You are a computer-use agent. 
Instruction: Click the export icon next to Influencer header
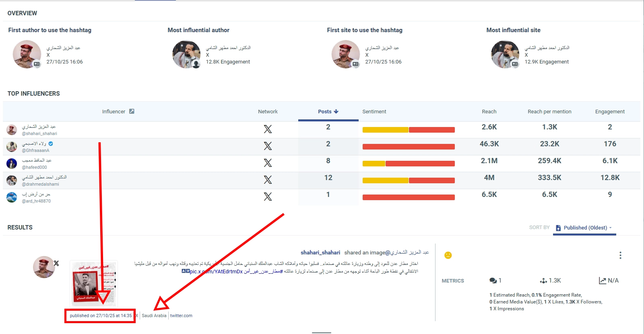click(132, 111)
